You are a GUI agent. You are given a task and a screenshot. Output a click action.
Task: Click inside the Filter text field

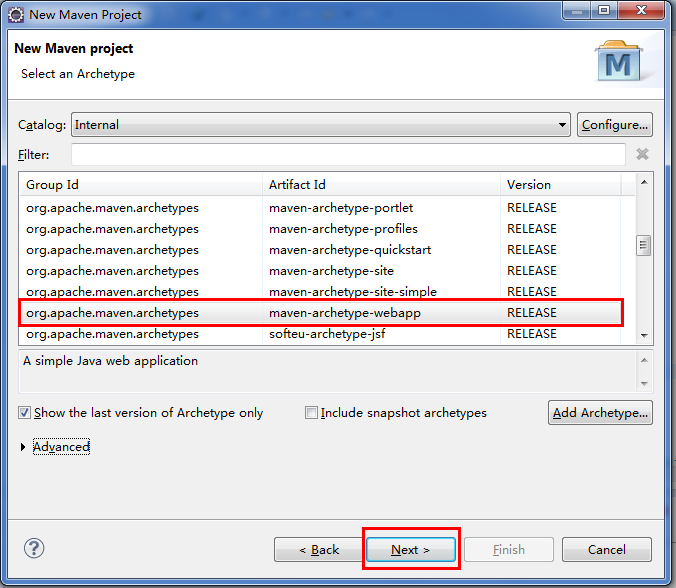[348, 154]
